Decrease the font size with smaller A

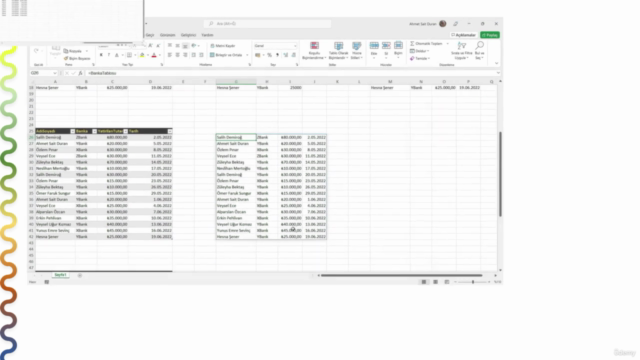[x=158, y=46]
